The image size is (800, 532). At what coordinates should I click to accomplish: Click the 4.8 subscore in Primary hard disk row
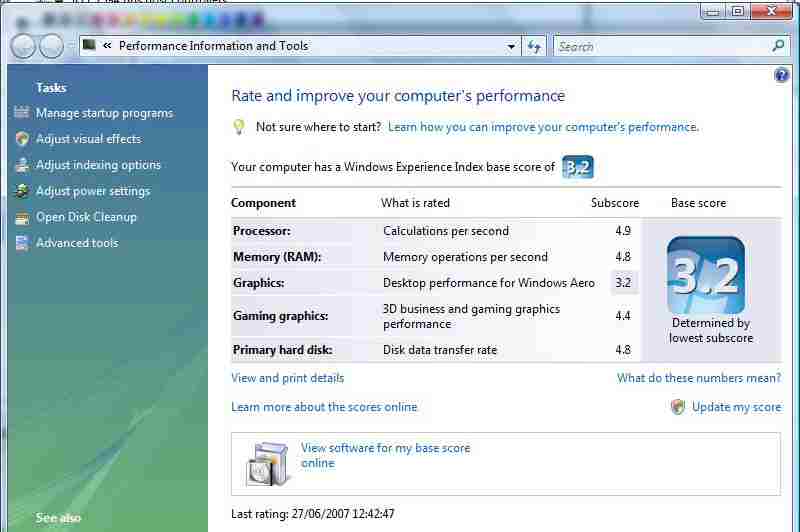point(623,350)
